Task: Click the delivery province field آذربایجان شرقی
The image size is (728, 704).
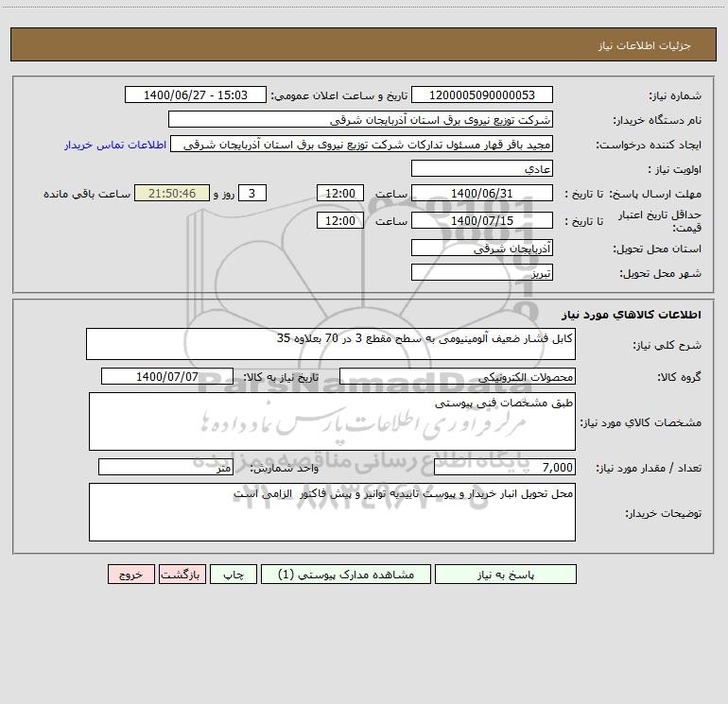Action: pos(482,248)
